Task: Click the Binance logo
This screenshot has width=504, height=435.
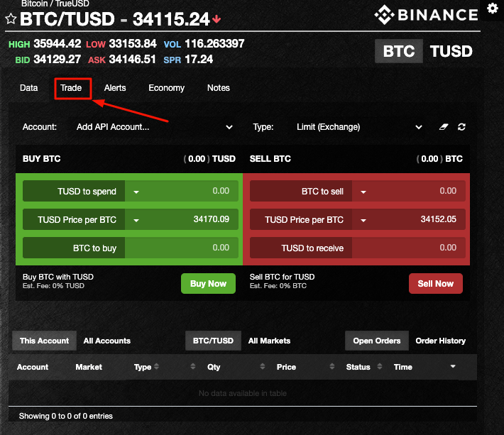Action: pos(426,15)
